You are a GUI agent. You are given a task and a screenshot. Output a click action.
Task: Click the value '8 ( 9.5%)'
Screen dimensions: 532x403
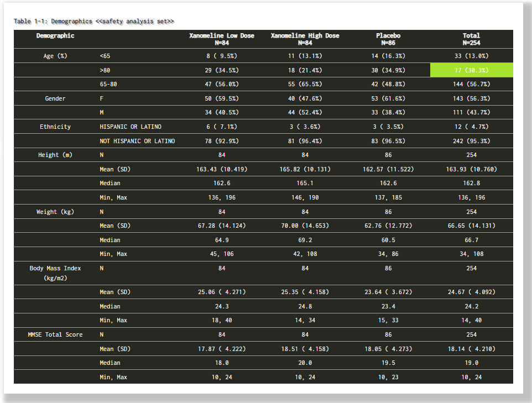pos(222,56)
